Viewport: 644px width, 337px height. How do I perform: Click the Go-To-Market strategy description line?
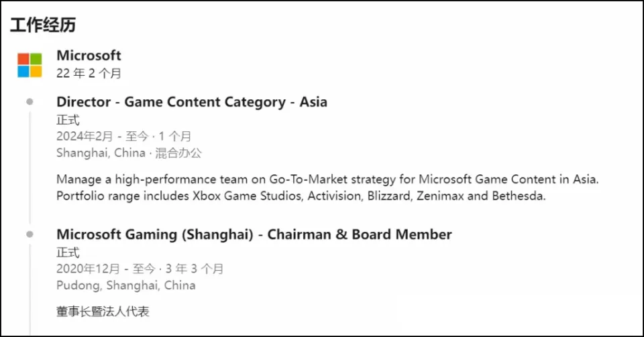(x=327, y=180)
